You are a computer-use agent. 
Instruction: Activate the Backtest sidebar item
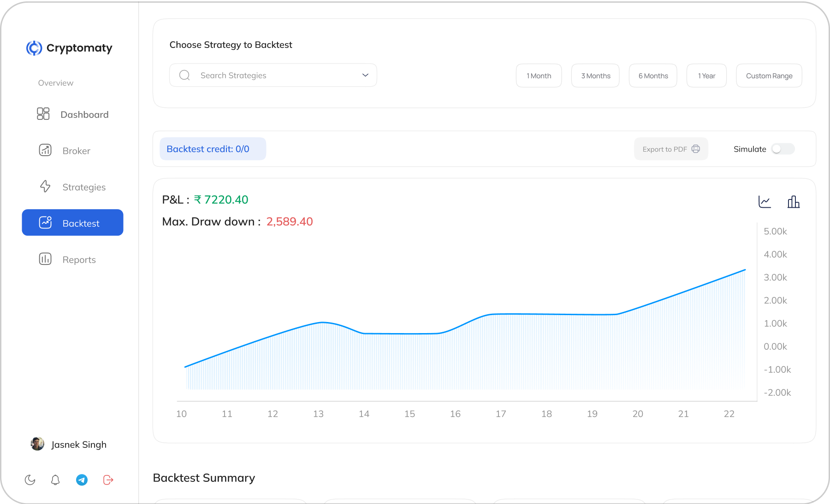(72, 223)
